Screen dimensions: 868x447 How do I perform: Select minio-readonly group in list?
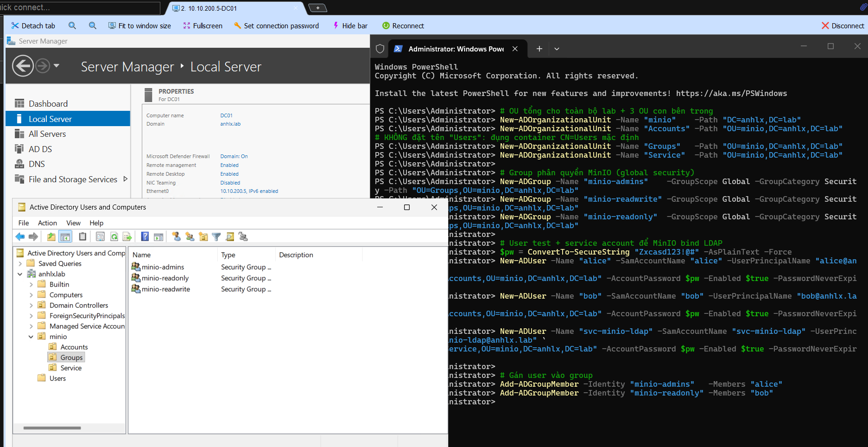tap(165, 278)
